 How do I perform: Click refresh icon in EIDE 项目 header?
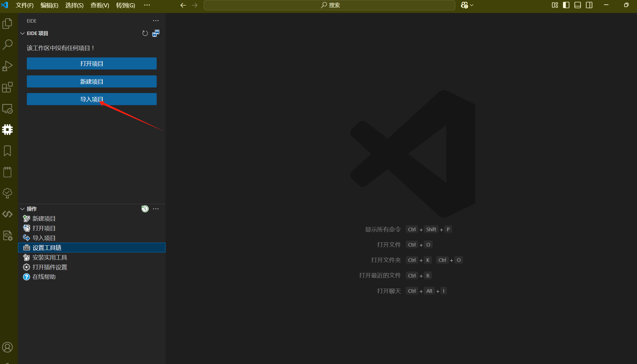[145, 33]
